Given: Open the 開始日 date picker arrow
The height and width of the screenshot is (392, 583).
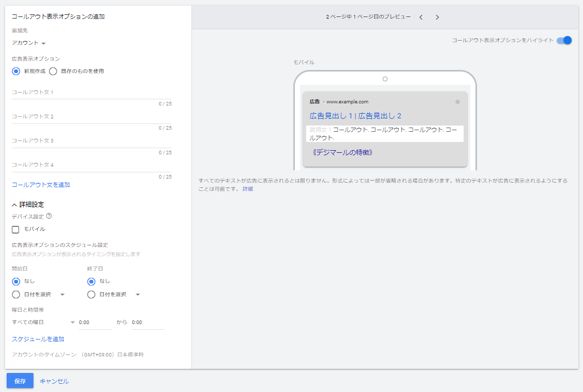Looking at the screenshot, I should tap(62, 295).
